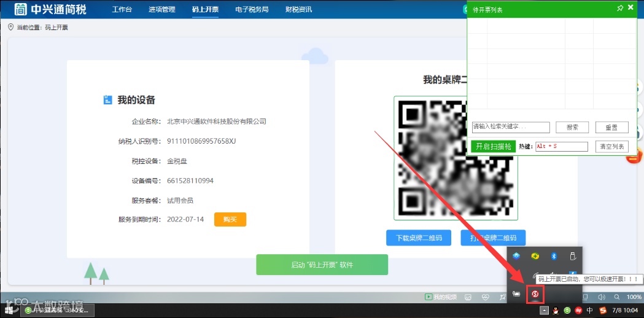This screenshot has width=644, height=318.
Task: Switch to the 进项管理 tab
Action: click(162, 9)
